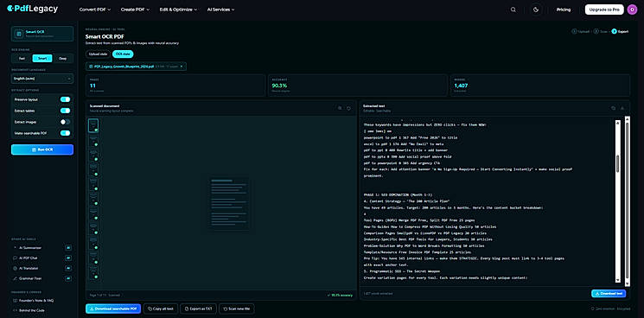The width and height of the screenshot is (644, 318).
Task: Select the Deep OCR engine
Action: (63, 59)
